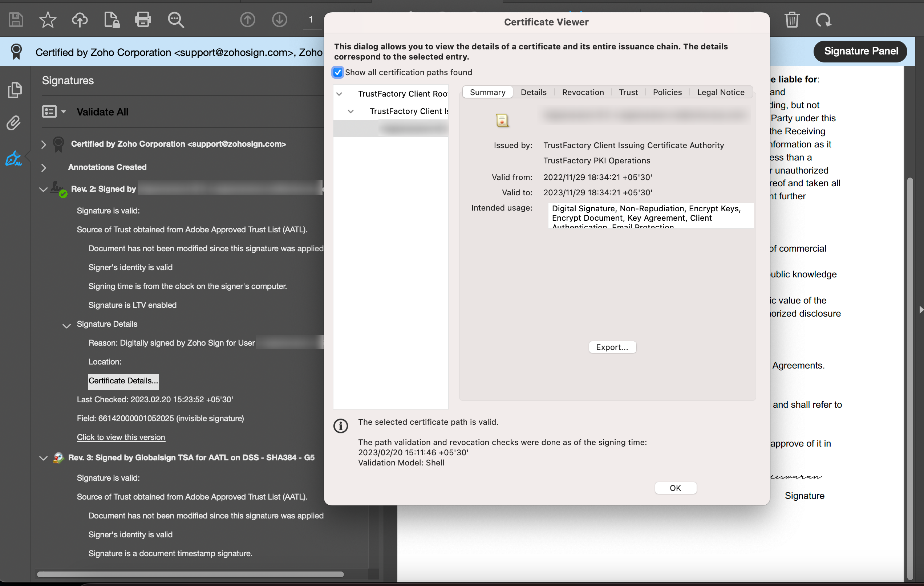Click the star bookmark icon
The width and height of the screenshot is (924, 586).
(48, 20)
